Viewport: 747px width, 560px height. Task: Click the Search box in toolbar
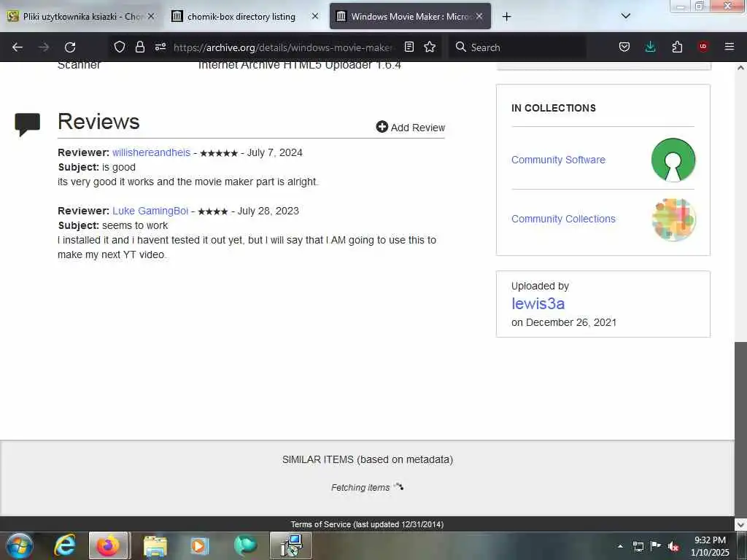pyautogui.click(x=517, y=47)
